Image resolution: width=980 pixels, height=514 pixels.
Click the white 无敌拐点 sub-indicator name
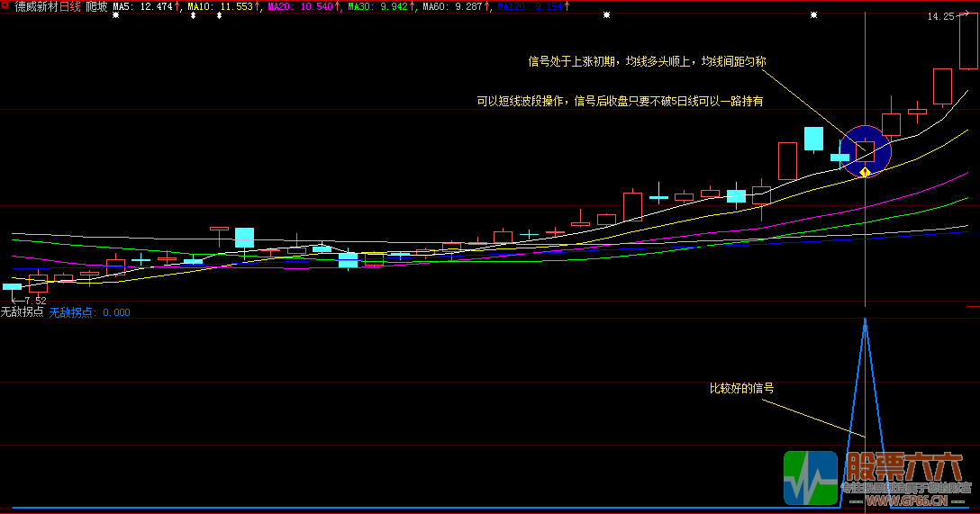tap(22, 312)
